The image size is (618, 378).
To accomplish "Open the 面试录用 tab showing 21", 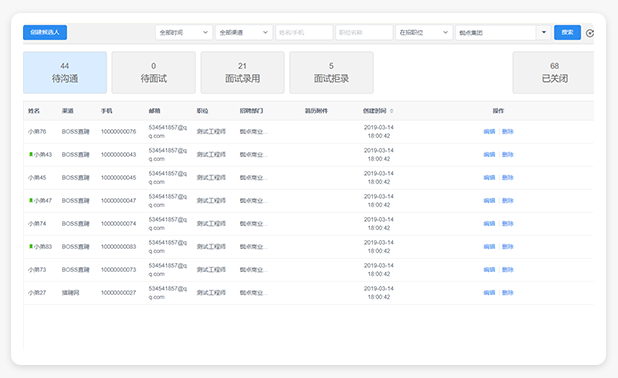I will pyautogui.click(x=242, y=73).
